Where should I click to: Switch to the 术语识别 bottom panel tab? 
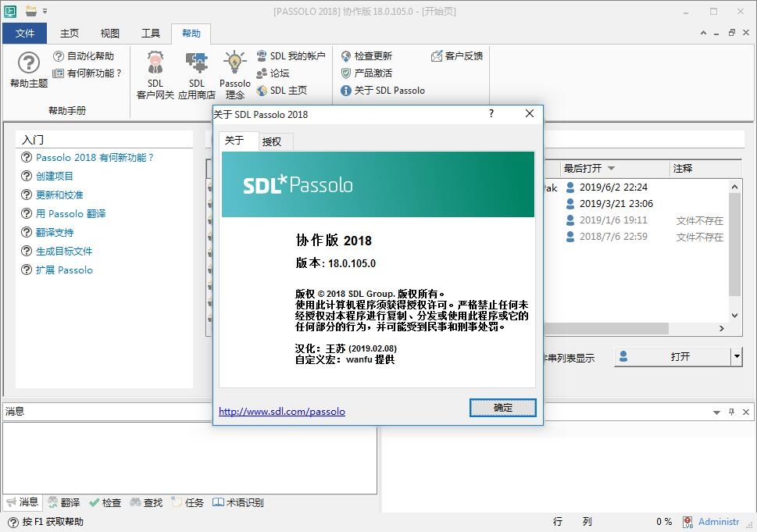click(x=238, y=502)
